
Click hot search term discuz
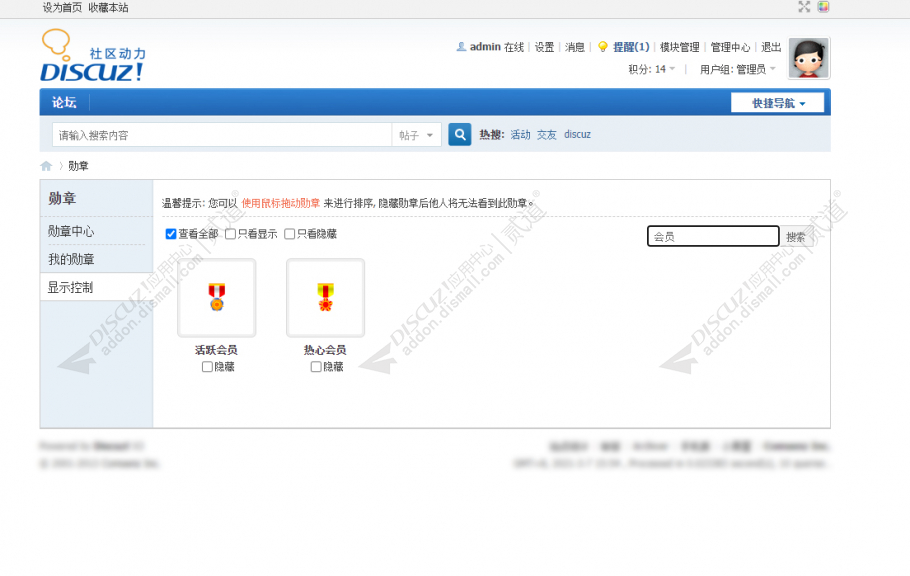[577, 135]
